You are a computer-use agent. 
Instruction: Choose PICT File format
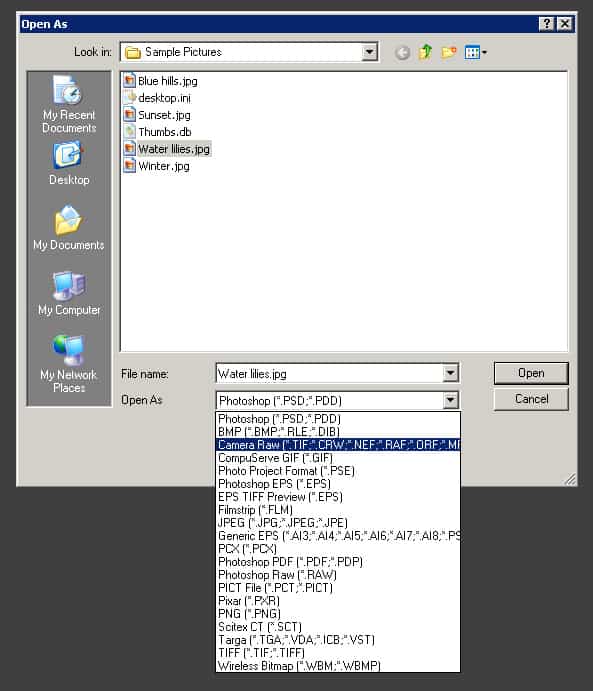pos(338,587)
